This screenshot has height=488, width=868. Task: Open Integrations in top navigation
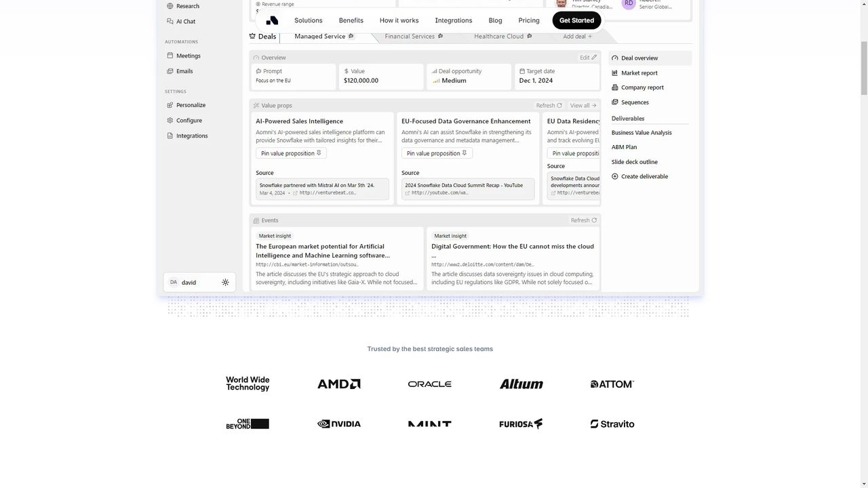click(454, 20)
